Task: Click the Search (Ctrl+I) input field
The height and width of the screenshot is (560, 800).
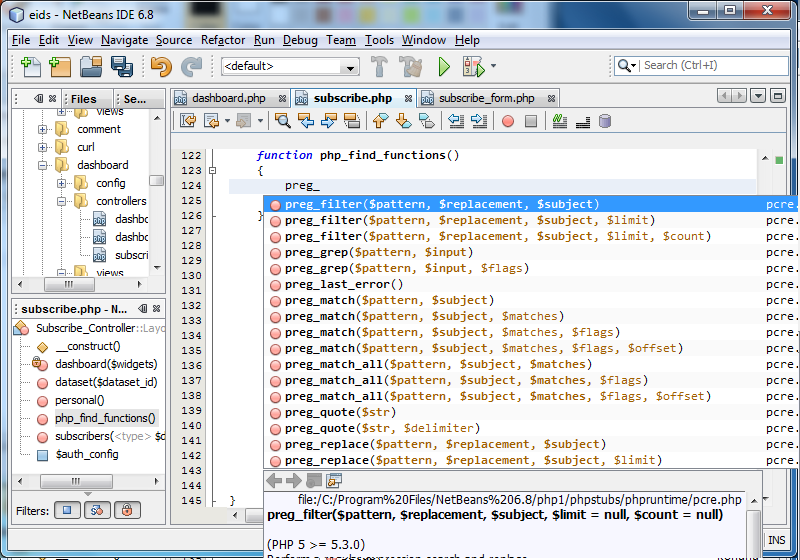Action: click(714, 65)
